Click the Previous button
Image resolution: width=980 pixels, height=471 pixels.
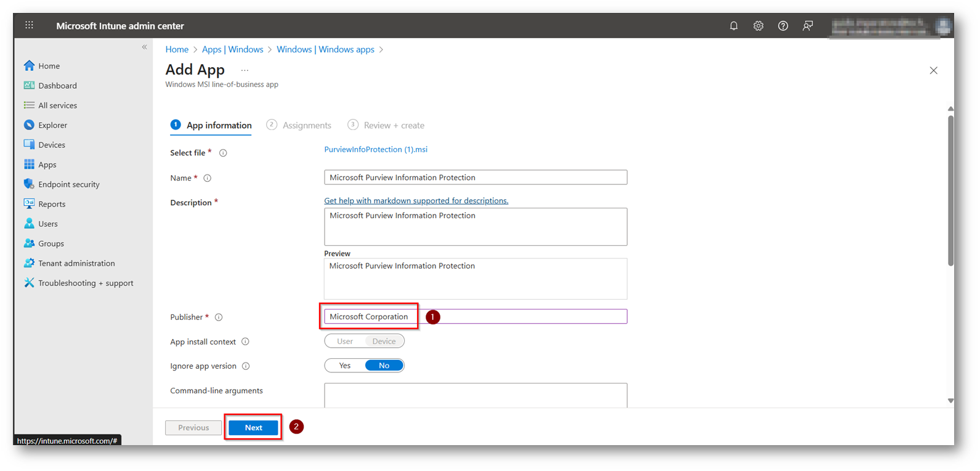(x=193, y=427)
